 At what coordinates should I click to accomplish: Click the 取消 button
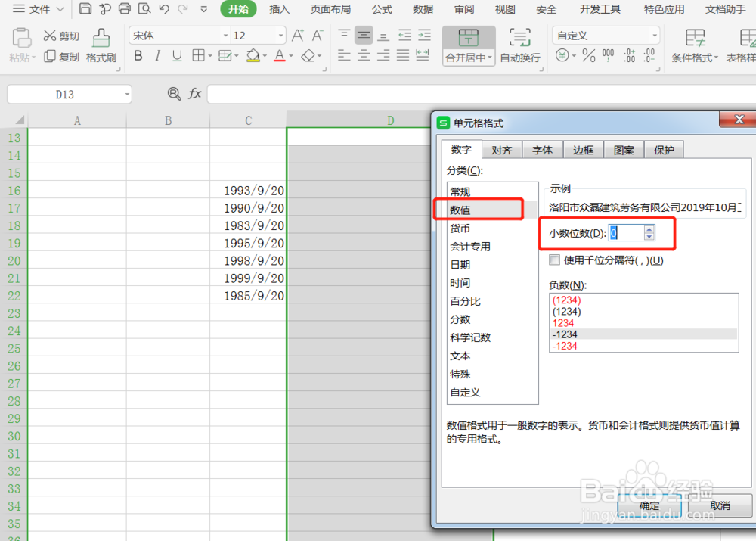[x=719, y=505]
